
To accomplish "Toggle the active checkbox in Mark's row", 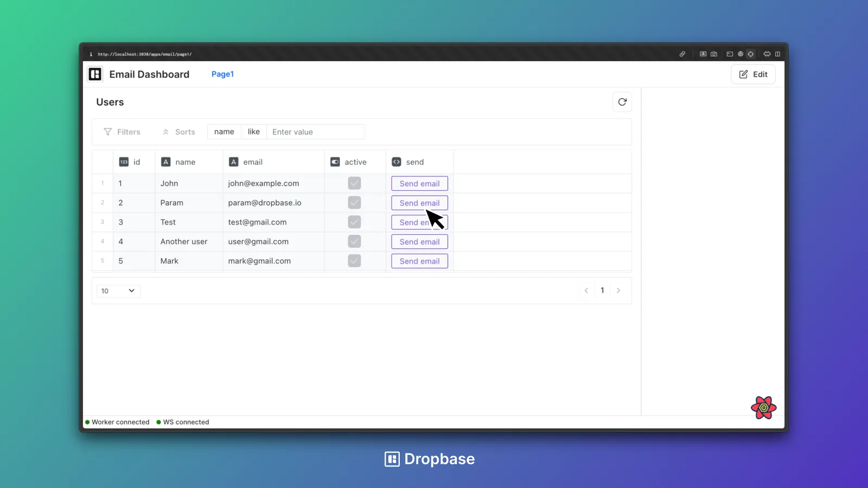I will tap(354, 261).
